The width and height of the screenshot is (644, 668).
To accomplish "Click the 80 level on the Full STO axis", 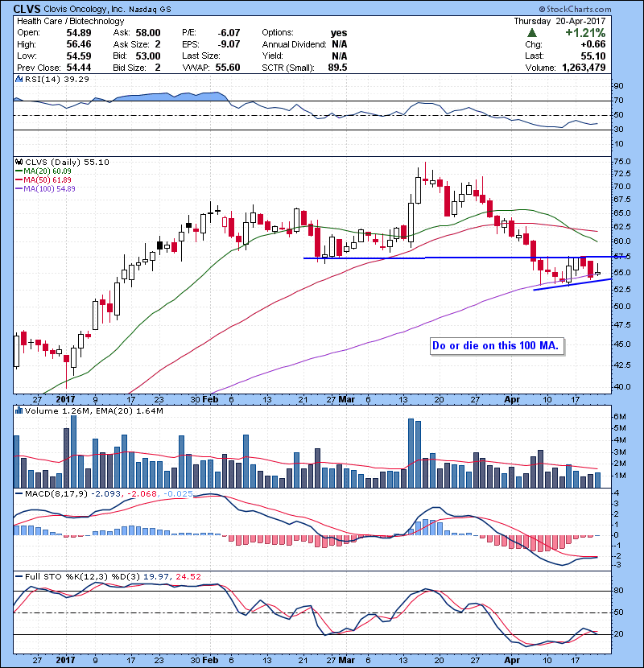I will pos(618,591).
